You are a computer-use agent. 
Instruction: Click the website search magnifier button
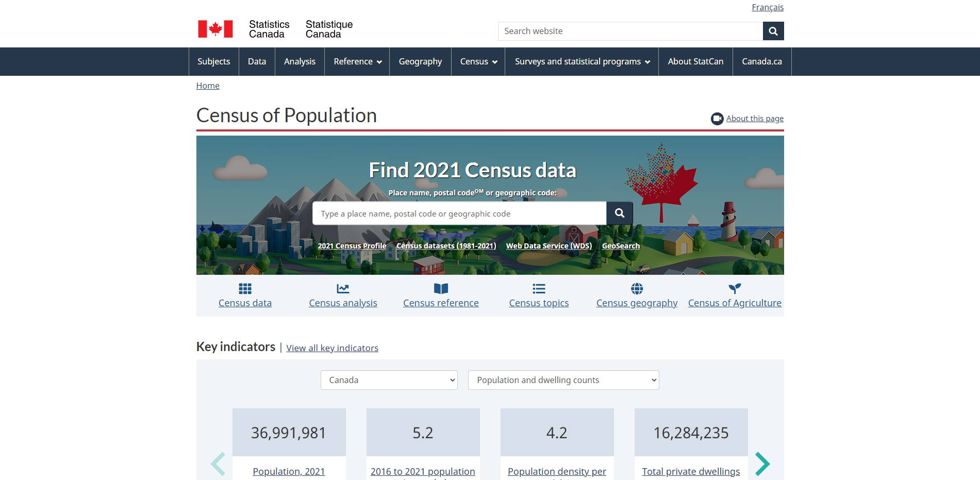[x=773, y=31]
